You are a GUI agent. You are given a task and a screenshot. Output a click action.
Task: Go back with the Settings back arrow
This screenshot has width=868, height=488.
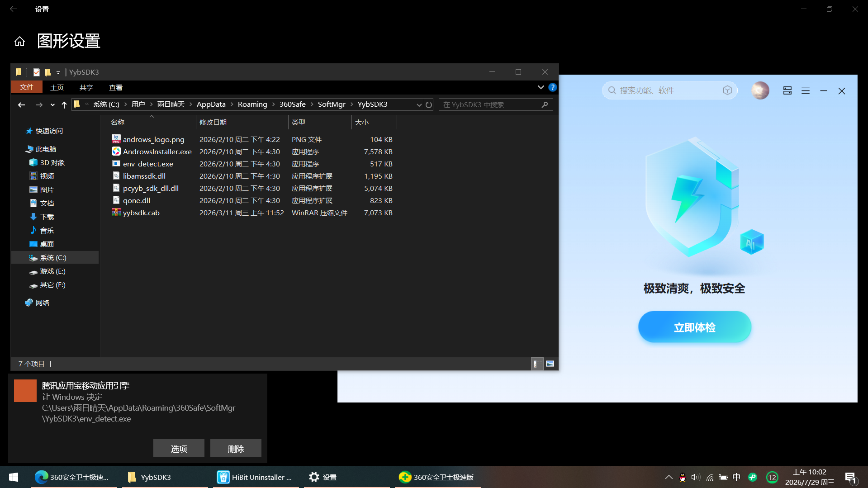pyautogui.click(x=14, y=9)
